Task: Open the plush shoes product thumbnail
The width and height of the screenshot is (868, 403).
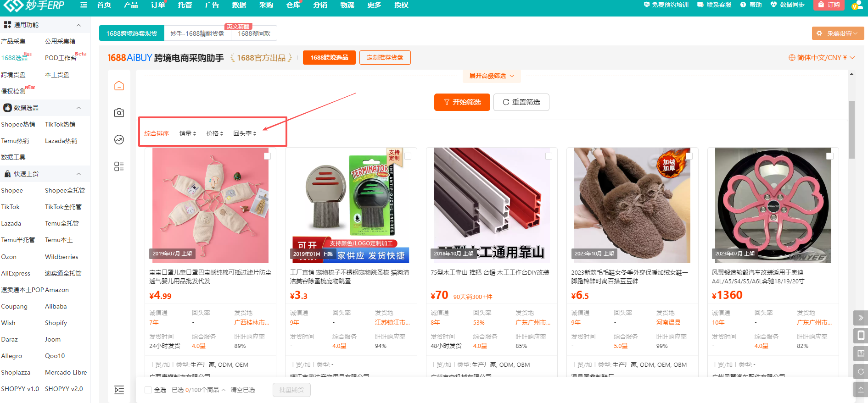Action: [632, 205]
